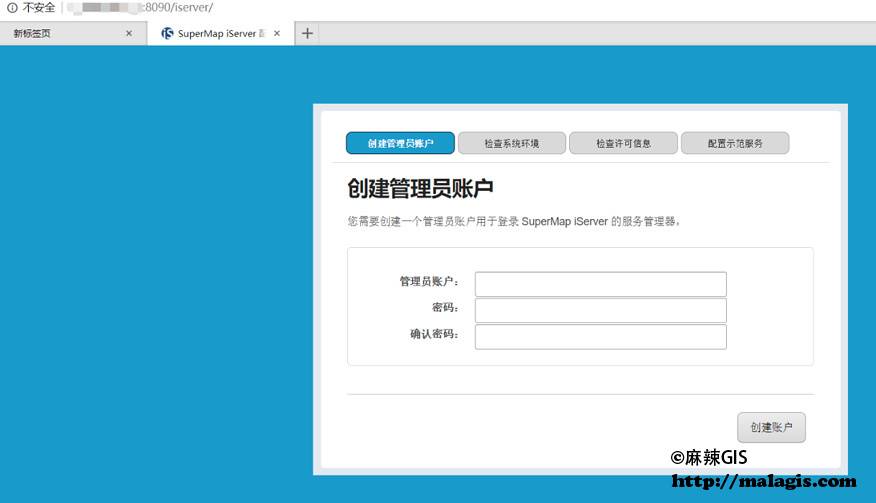The image size is (876, 503).
Task: Close the SuperMap iServer tab
Action: [x=277, y=34]
